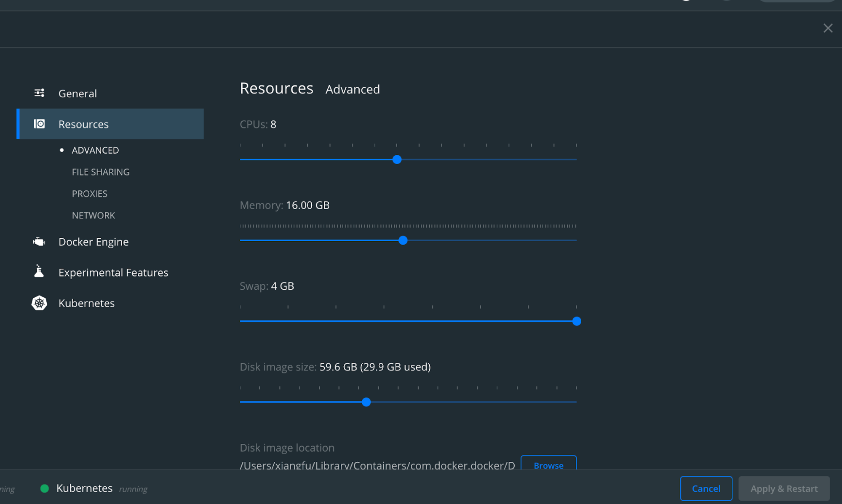This screenshot has height=504, width=842.
Task: Expand the Kubernetes settings section
Action: pyautogui.click(x=86, y=303)
